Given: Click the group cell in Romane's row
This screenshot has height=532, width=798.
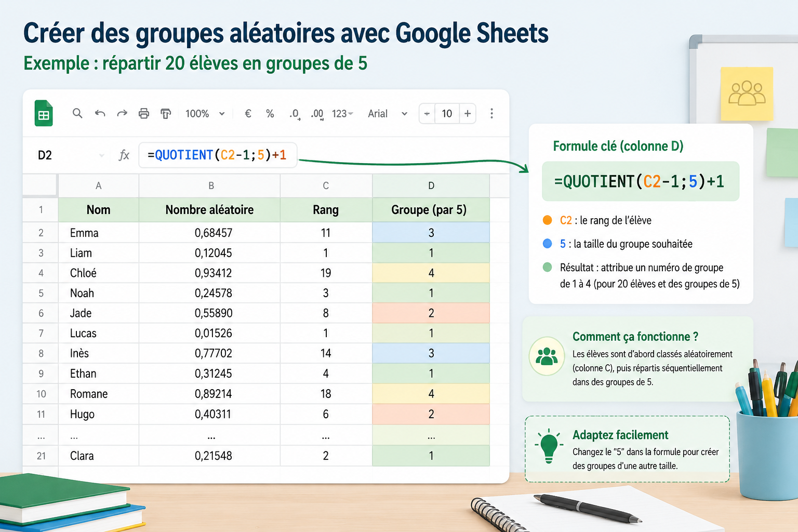Looking at the screenshot, I should [431, 394].
